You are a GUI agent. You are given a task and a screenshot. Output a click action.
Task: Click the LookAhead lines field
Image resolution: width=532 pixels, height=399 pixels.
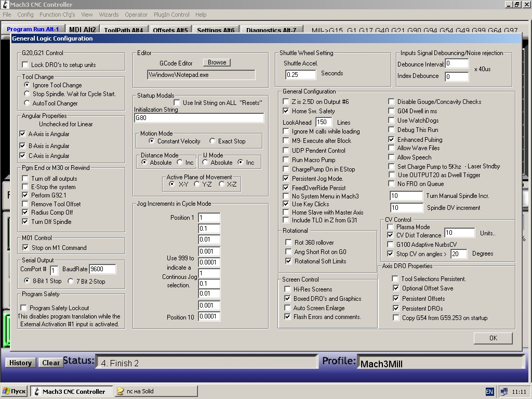(324, 122)
